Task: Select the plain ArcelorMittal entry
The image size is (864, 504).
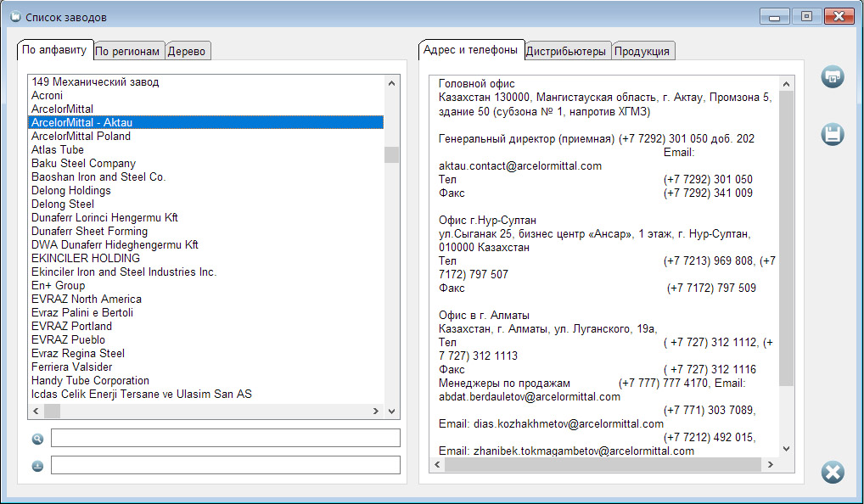Action: [205, 109]
